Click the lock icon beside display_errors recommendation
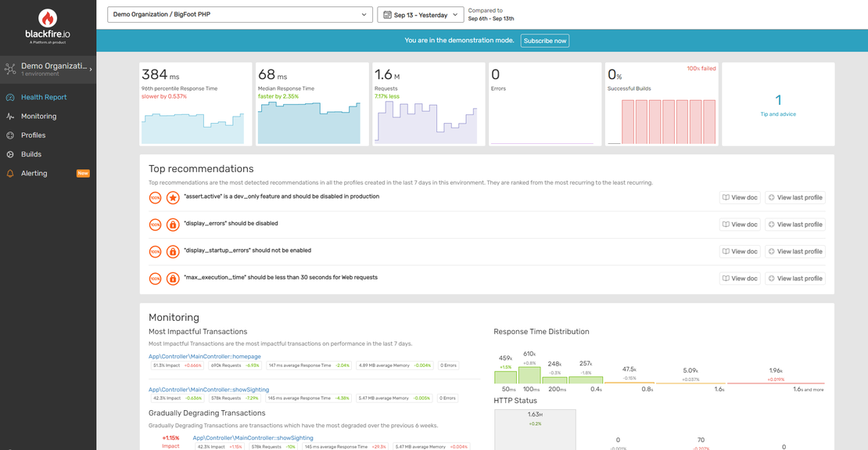The image size is (868, 450). pyautogui.click(x=173, y=225)
